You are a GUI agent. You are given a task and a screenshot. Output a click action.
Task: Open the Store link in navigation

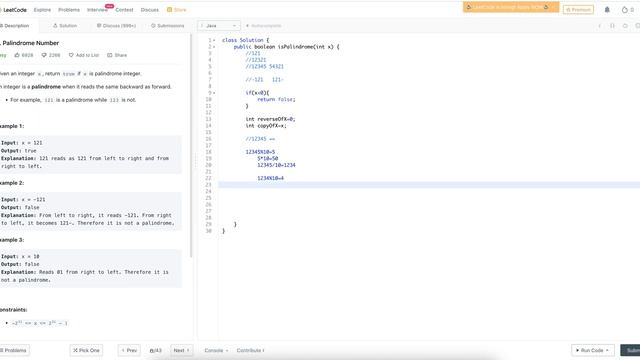(x=177, y=10)
